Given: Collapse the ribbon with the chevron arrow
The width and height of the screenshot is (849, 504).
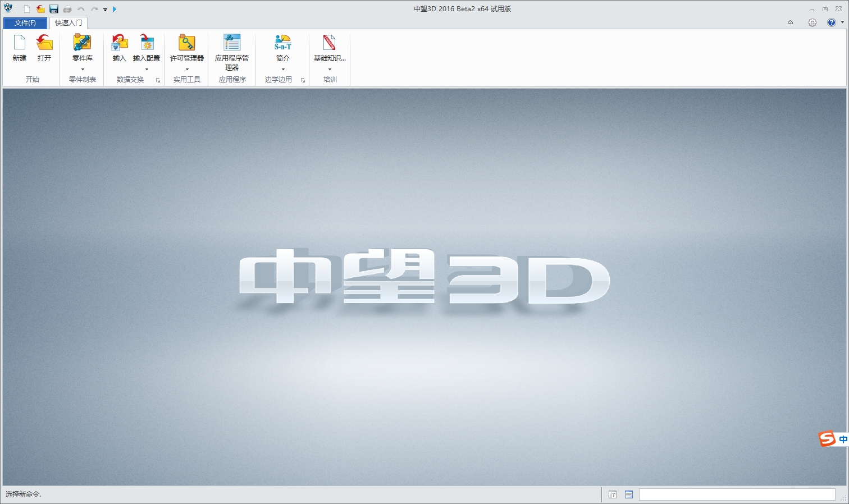Looking at the screenshot, I should pos(790,22).
